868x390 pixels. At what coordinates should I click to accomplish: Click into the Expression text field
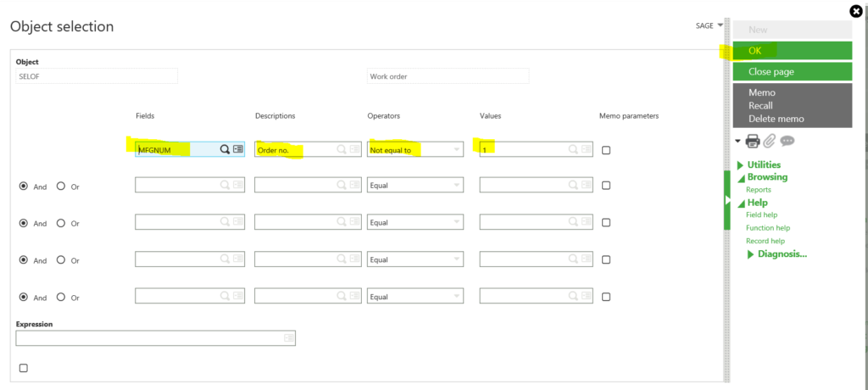coord(148,337)
